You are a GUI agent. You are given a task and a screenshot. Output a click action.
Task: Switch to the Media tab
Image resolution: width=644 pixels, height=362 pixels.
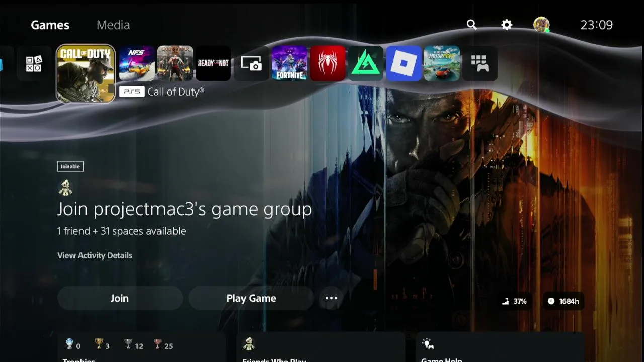113,25
